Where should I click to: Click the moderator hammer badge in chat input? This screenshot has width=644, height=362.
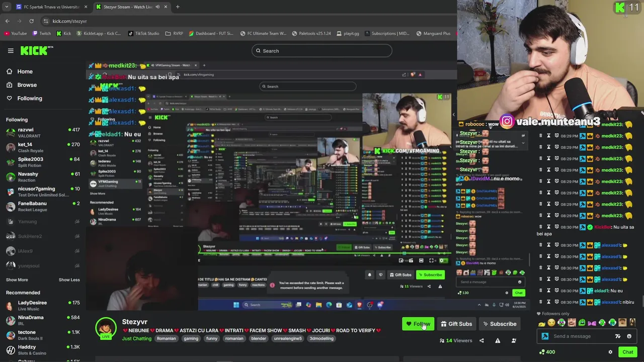tap(545, 336)
